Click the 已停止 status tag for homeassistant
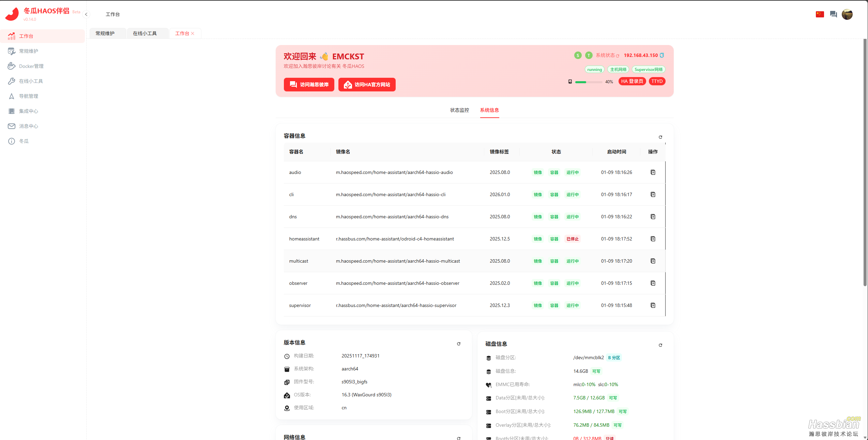The image size is (868, 440). [572, 239]
